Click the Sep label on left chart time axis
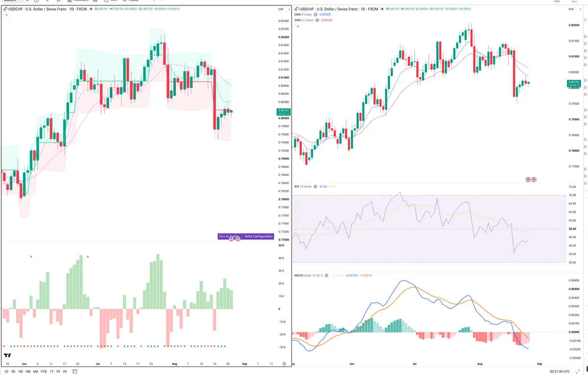The image size is (588, 375). [x=244, y=364]
